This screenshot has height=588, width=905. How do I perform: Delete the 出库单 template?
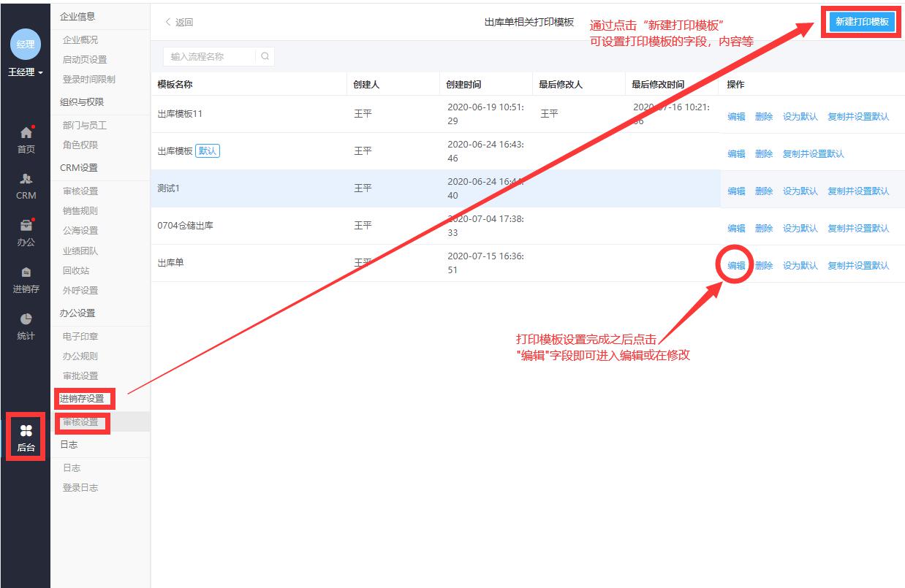pyautogui.click(x=764, y=266)
